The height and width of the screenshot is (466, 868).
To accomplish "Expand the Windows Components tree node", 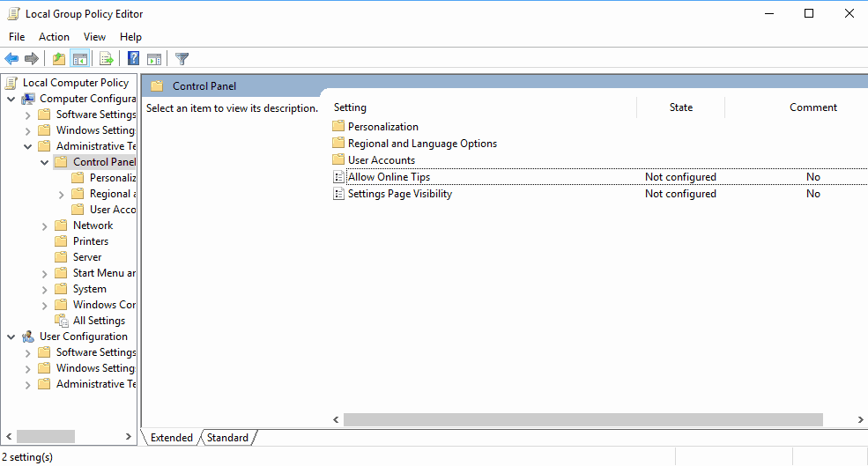I will [45, 306].
